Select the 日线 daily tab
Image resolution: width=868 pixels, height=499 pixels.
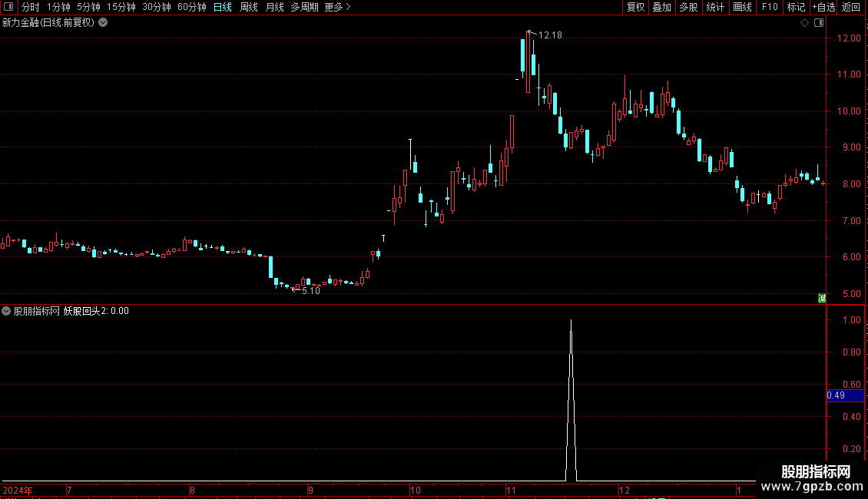[223, 7]
